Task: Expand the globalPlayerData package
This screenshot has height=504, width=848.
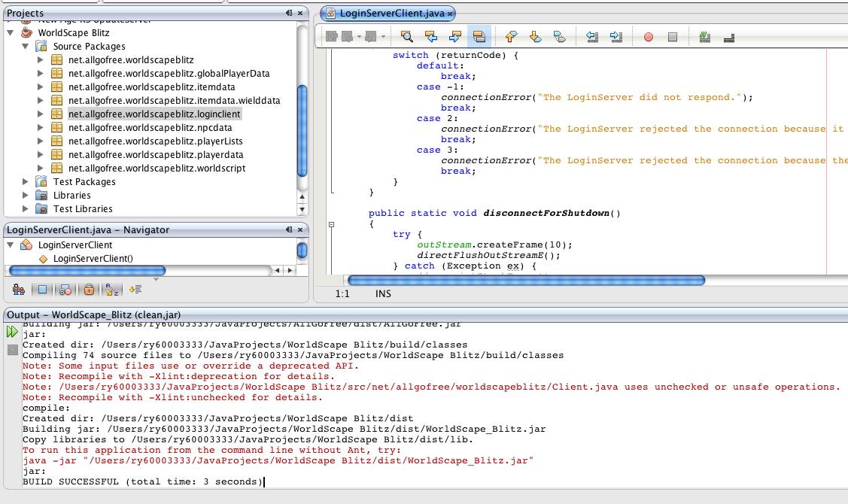Action: [40, 74]
